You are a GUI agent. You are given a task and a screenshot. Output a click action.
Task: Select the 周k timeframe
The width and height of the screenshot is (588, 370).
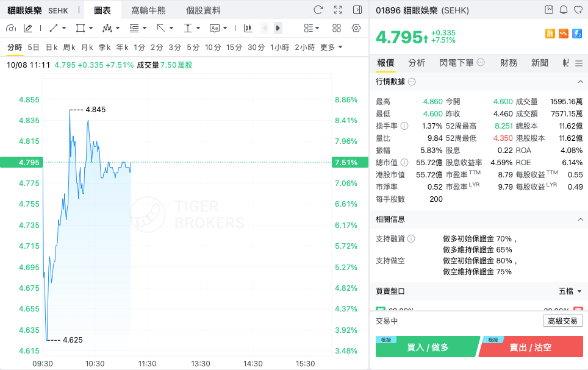pyautogui.click(x=69, y=47)
